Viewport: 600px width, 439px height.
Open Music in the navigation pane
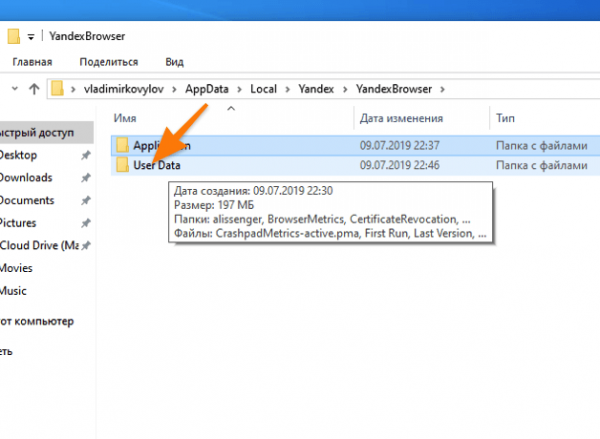(13, 291)
